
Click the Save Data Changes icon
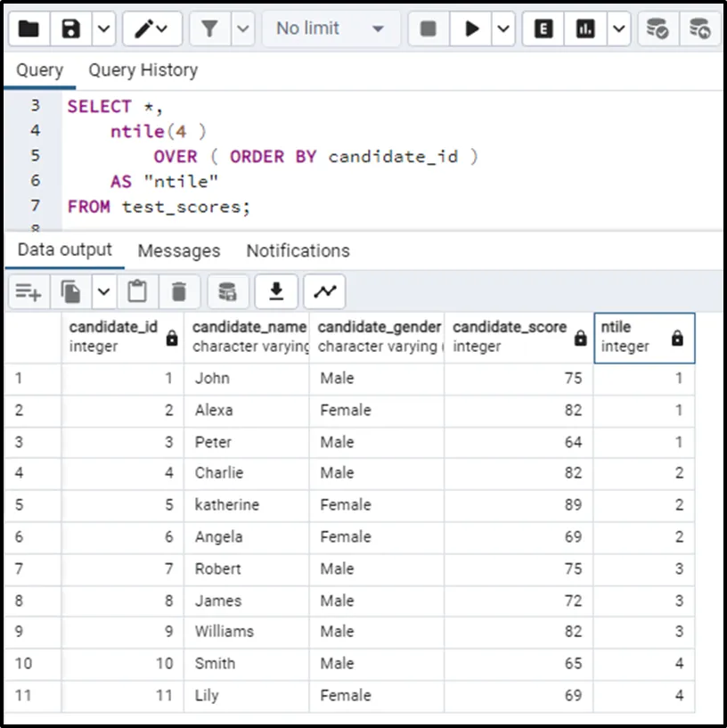(228, 291)
